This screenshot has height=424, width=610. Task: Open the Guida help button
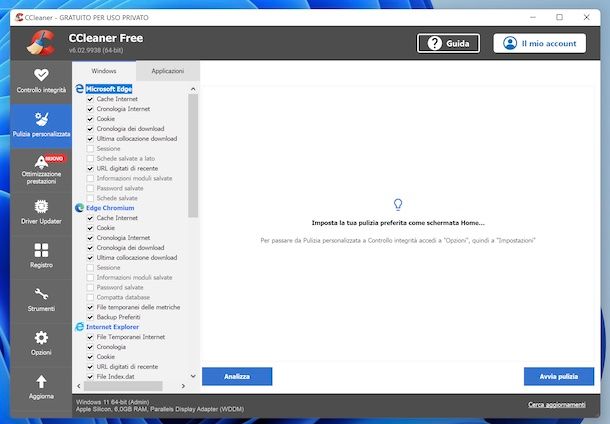[448, 43]
